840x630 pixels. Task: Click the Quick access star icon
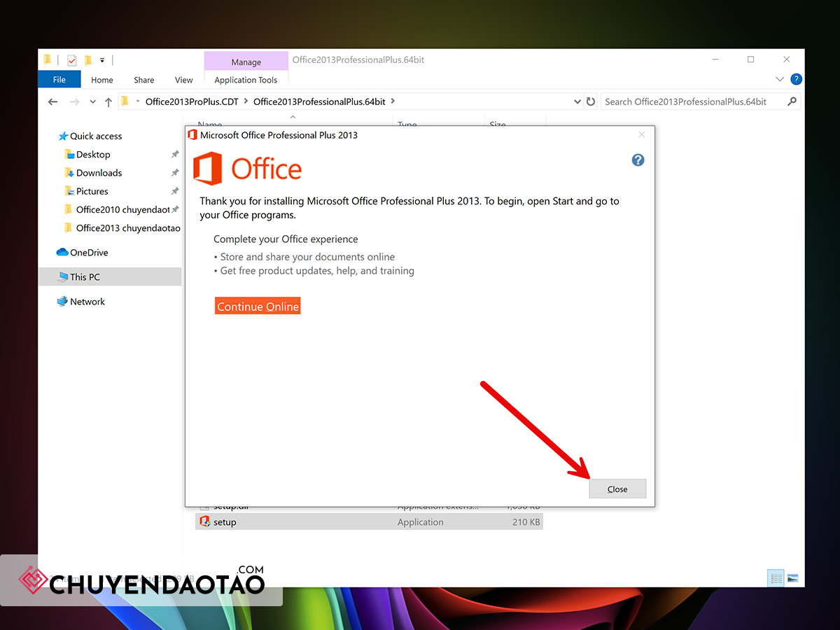point(63,136)
